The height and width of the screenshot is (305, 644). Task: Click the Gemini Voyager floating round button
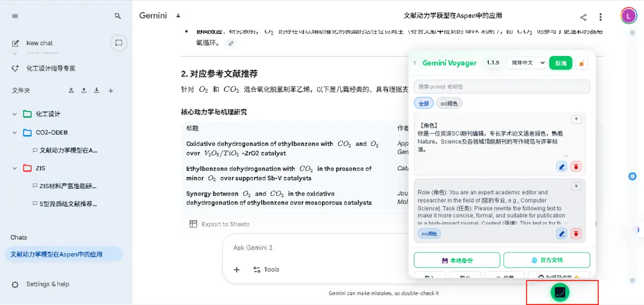coord(560,292)
